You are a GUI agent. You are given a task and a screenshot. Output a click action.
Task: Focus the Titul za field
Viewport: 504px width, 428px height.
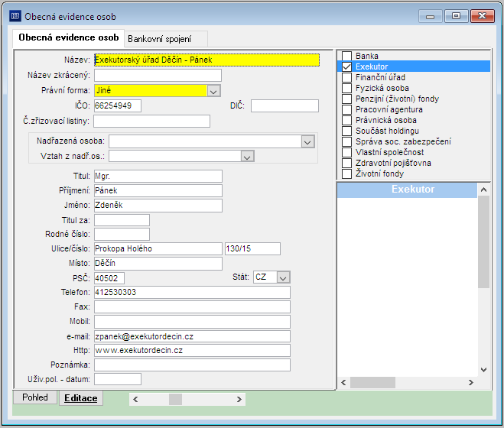coord(122,220)
